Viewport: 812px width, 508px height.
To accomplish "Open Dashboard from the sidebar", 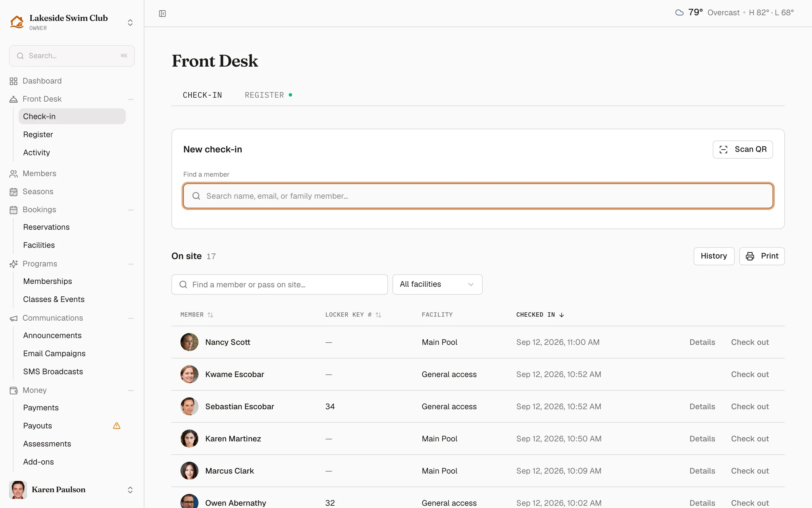I will 72,81.
